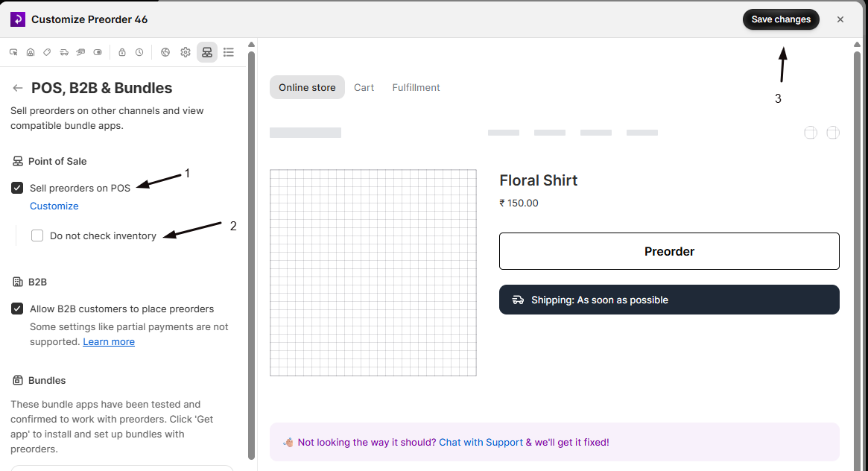Switch to the Cart preview tab

click(364, 87)
